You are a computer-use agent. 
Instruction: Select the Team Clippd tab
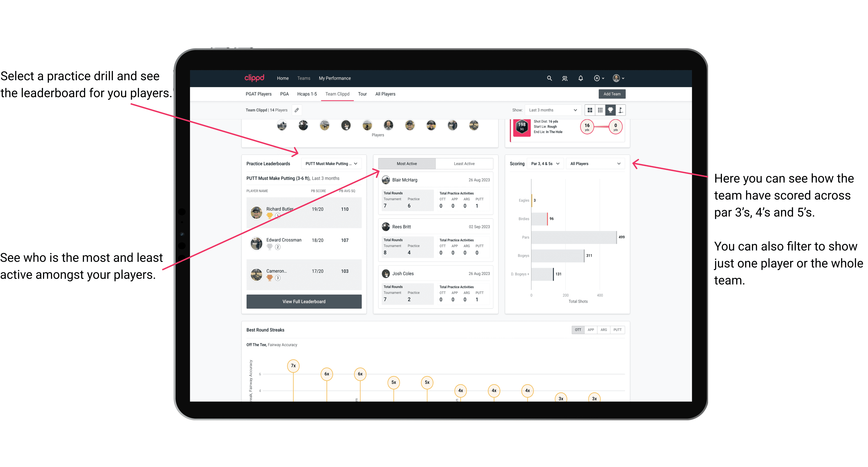339,94
